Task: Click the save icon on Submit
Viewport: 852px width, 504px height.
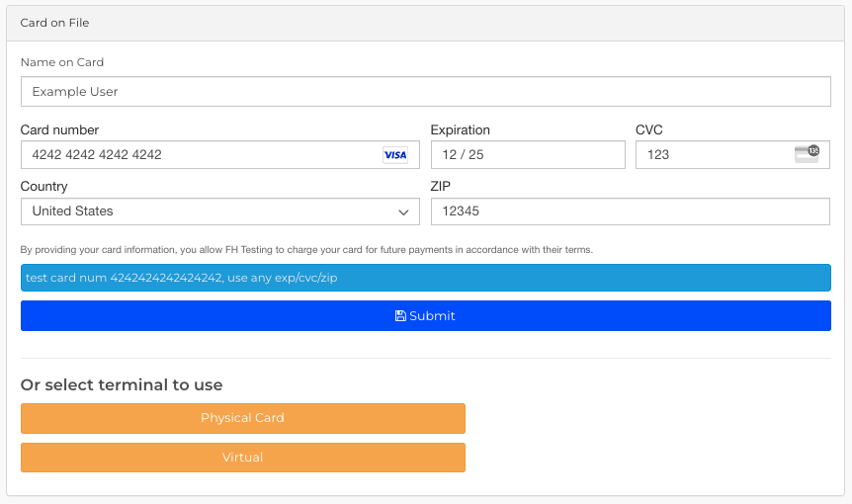Action: [400, 316]
